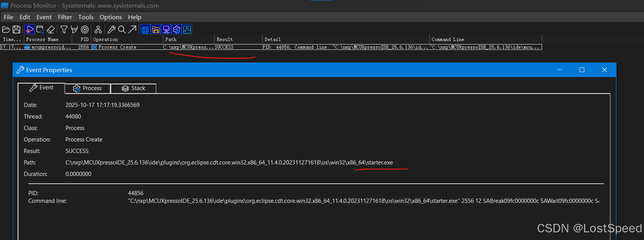
Task: Click the Jump to object arrow icon
Action: [132, 30]
